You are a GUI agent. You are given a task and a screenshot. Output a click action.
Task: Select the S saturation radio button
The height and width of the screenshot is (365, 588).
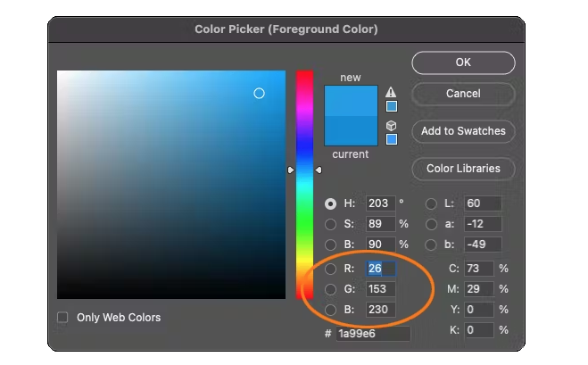330,224
